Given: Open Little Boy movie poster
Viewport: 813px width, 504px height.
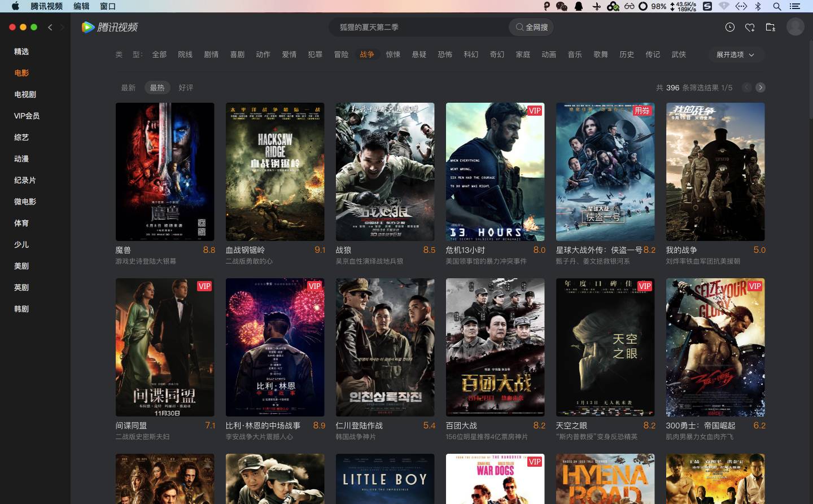Looking at the screenshot, I should [x=385, y=479].
